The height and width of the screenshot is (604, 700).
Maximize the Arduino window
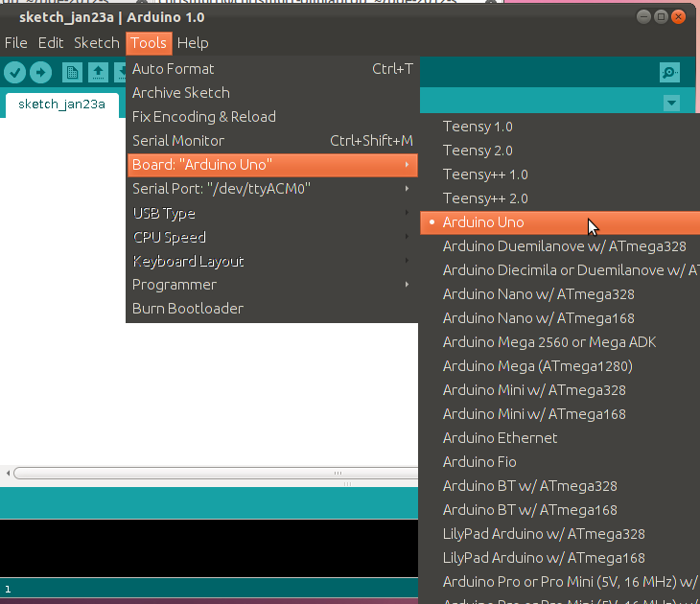661,17
